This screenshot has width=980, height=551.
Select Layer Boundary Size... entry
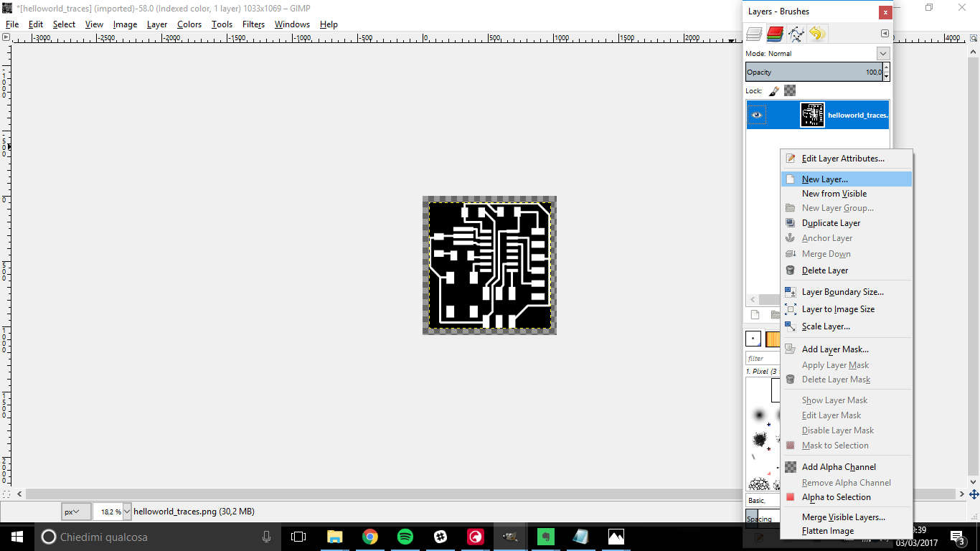[847, 292]
